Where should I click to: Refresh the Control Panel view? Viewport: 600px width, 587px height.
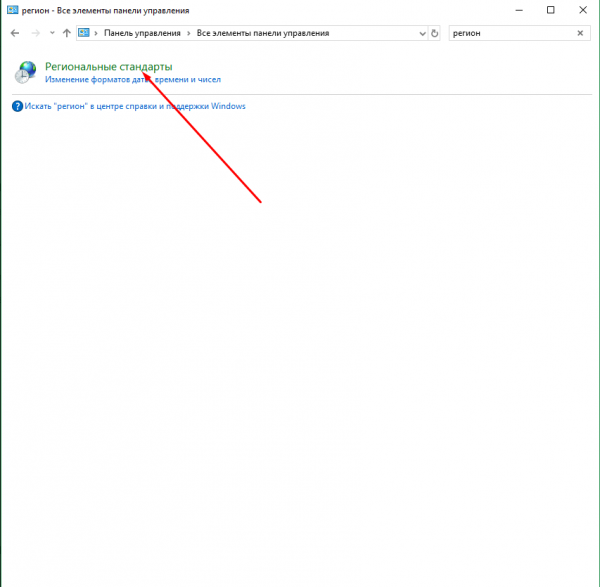(x=434, y=33)
